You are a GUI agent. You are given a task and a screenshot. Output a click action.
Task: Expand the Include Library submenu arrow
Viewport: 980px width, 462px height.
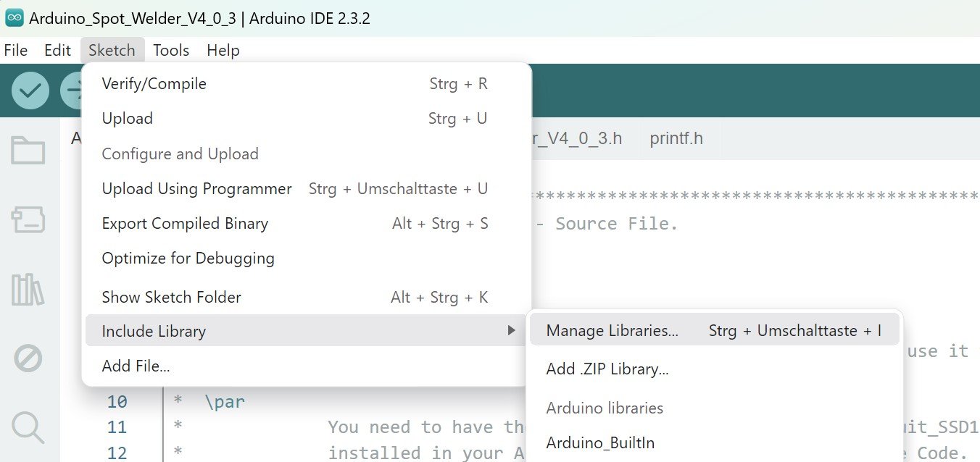512,331
